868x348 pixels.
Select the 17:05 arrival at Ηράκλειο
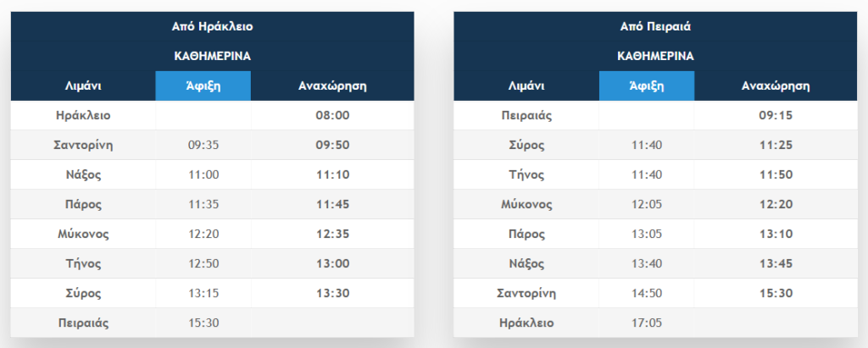pos(647,323)
